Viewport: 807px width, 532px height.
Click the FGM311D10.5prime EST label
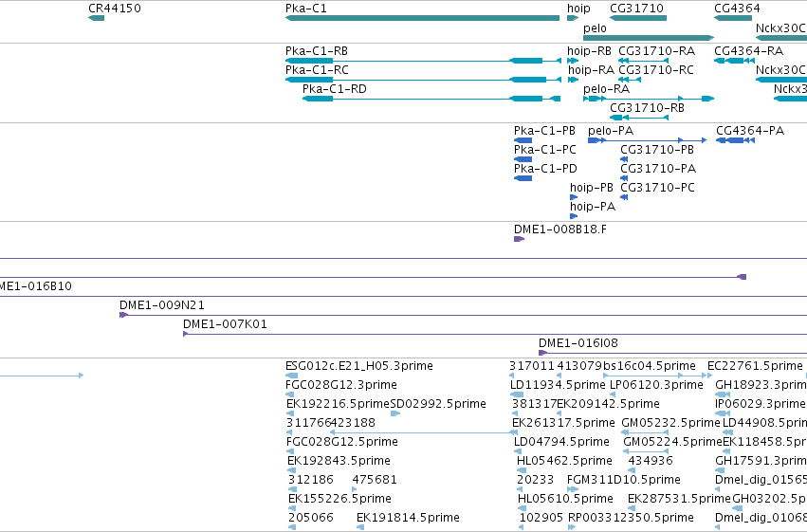click(x=624, y=480)
